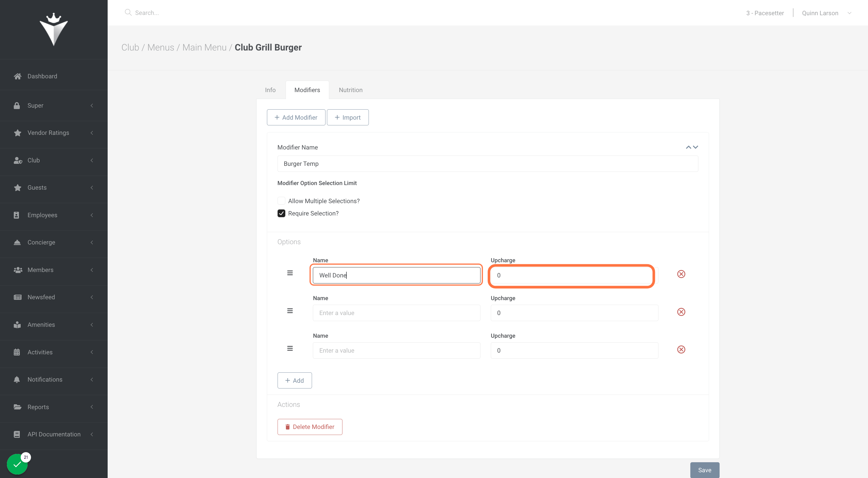The image size is (868, 478).
Task: Expand the Employees menu chevron
Action: click(92, 215)
